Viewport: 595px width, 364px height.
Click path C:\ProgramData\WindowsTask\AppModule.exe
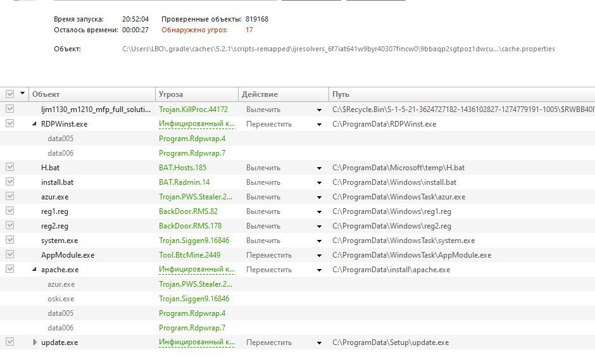411,255
